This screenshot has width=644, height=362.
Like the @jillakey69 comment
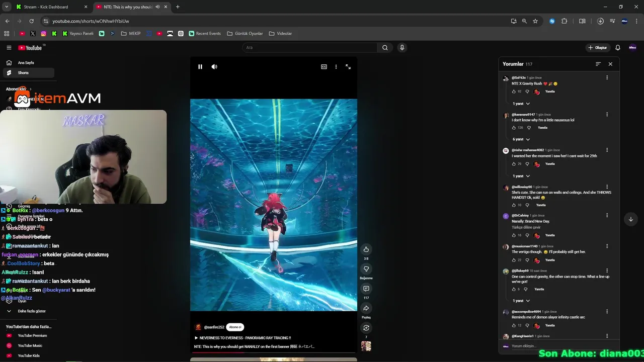point(514,289)
